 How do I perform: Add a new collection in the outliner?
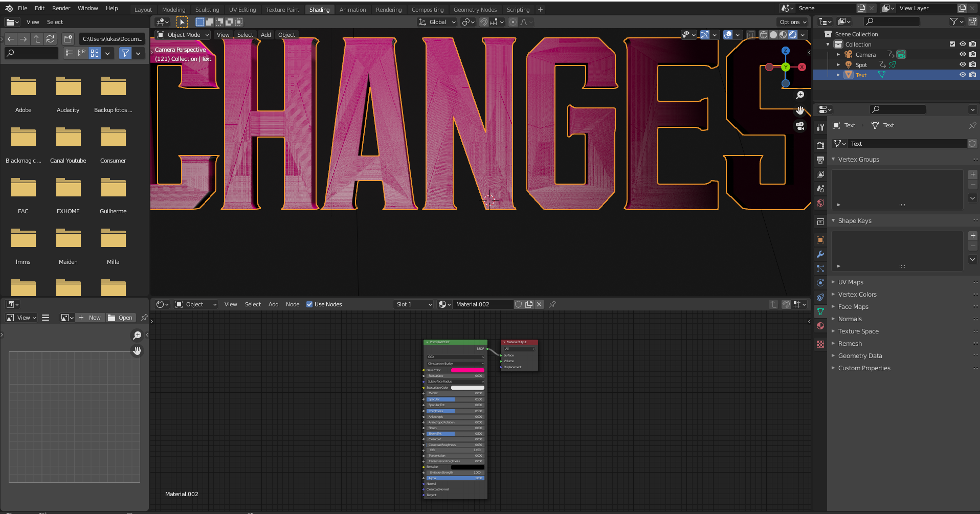(x=972, y=21)
